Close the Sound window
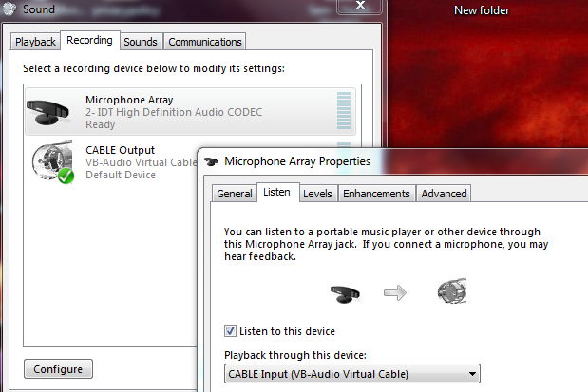Image resolution: width=588 pixels, height=392 pixels. [360, 6]
